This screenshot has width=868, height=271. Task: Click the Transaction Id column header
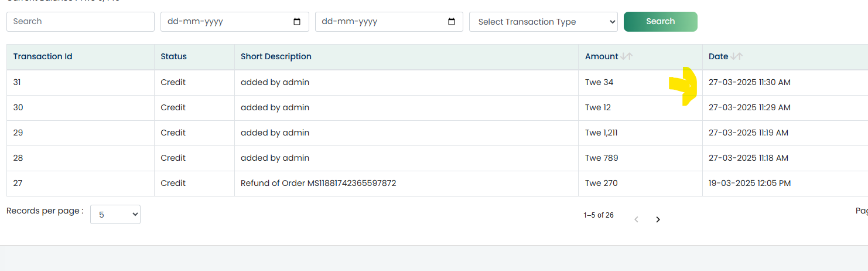click(x=43, y=56)
